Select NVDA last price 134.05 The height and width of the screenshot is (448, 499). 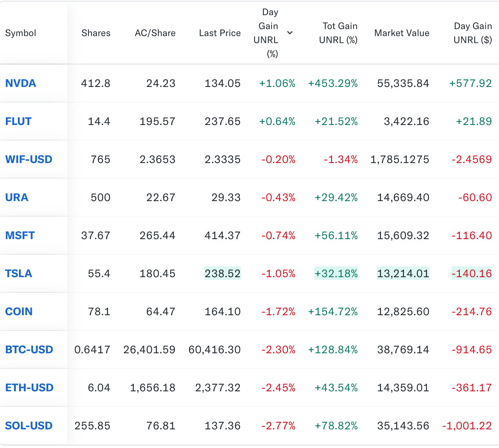[223, 83]
